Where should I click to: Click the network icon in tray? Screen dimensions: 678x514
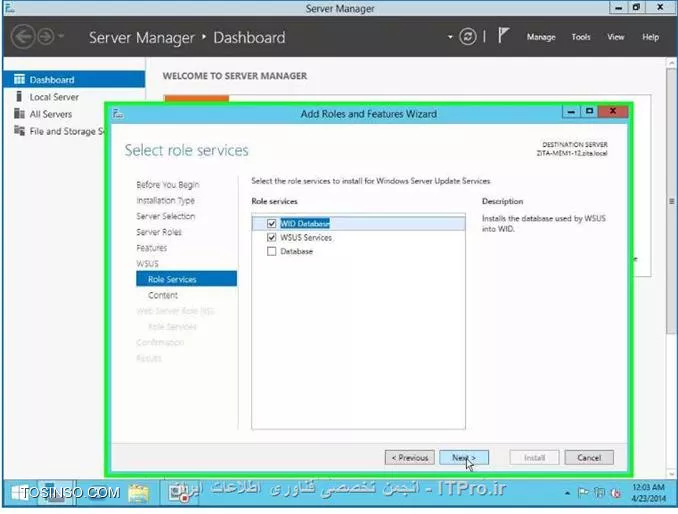[599, 492]
